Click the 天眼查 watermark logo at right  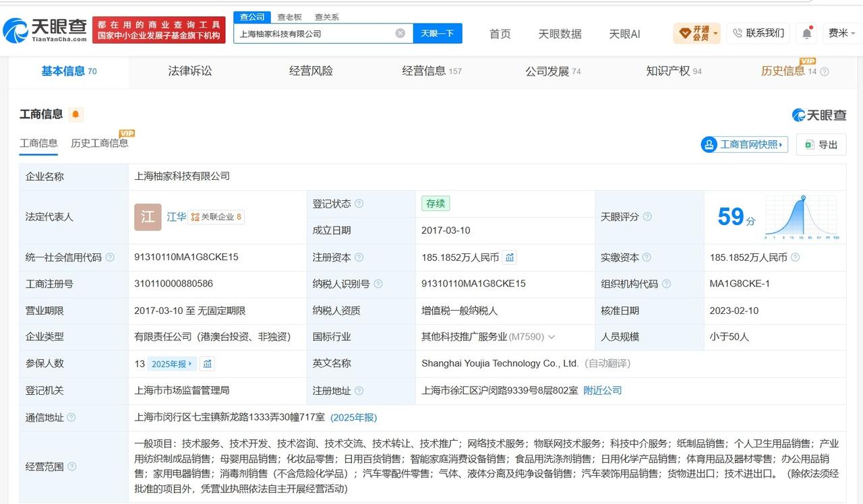pyautogui.click(x=819, y=115)
